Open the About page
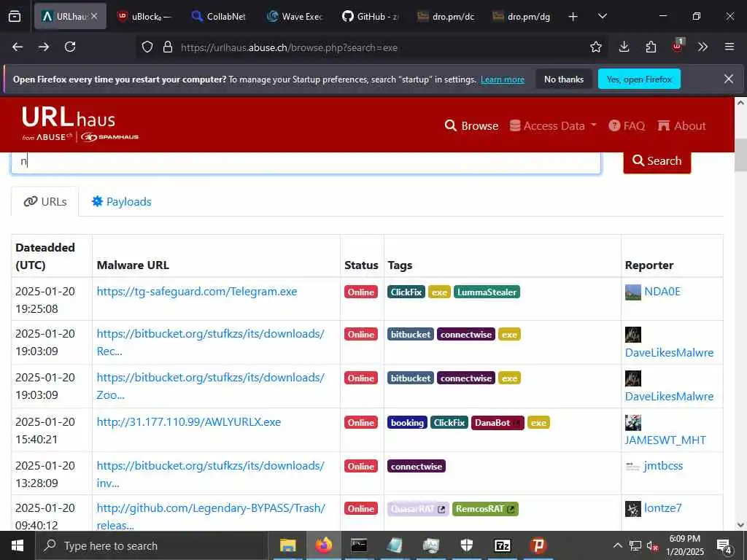The width and height of the screenshot is (747, 560). [x=682, y=125]
